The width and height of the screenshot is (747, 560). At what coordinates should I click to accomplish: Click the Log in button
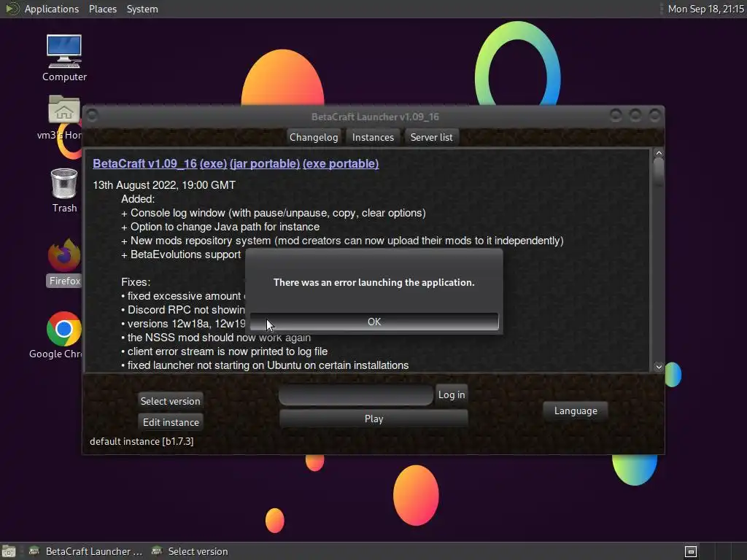(x=451, y=394)
